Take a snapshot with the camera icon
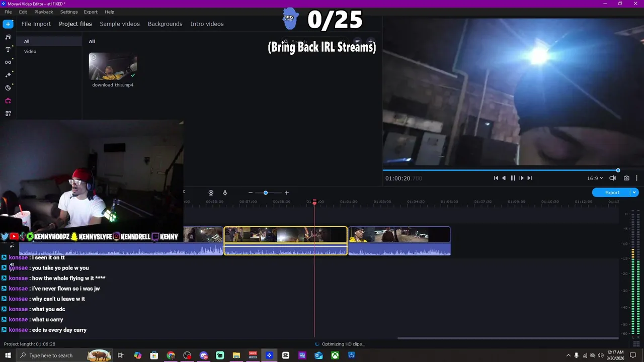Screen dimensions: 644x362 pos(626,178)
